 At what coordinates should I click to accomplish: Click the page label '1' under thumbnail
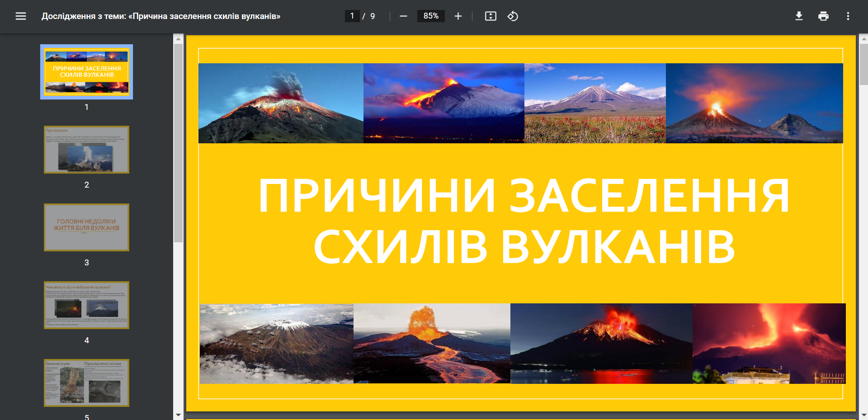click(87, 107)
